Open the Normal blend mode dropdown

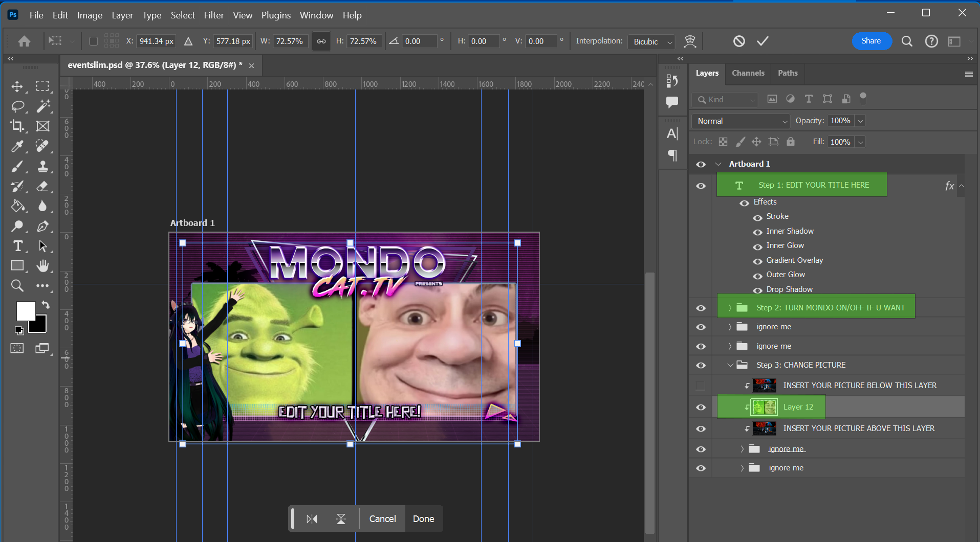coord(741,121)
